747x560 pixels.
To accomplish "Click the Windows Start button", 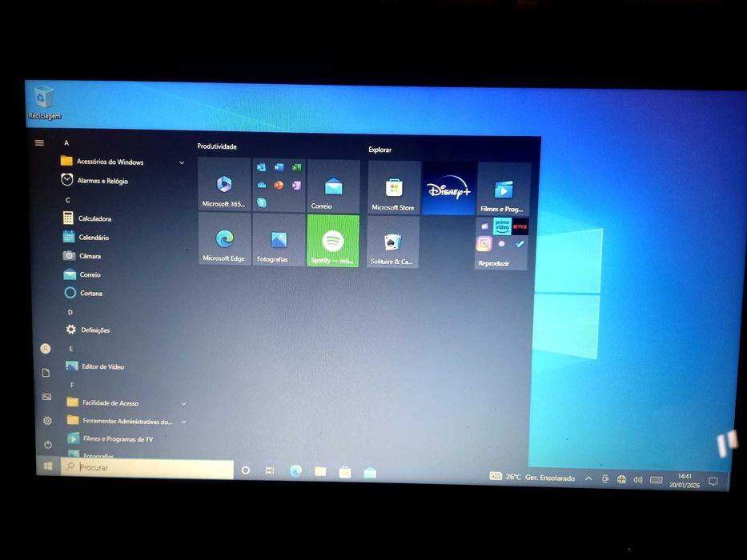I will coord(48,466).
